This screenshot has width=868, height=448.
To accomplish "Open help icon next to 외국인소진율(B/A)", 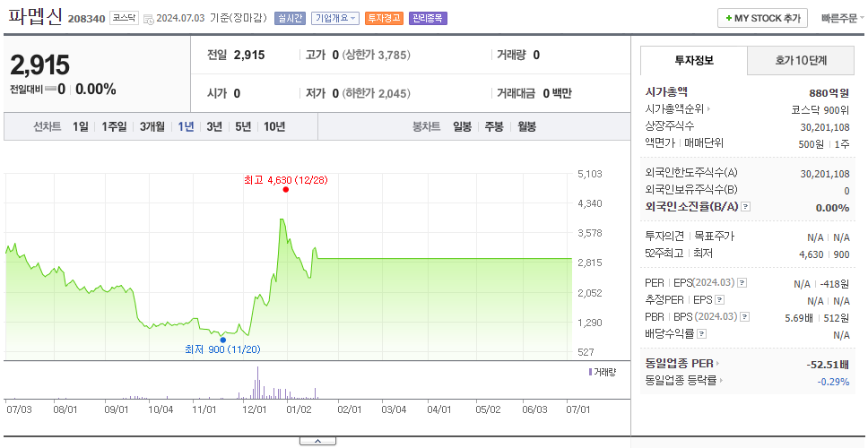I will click(x=746, y=207).
